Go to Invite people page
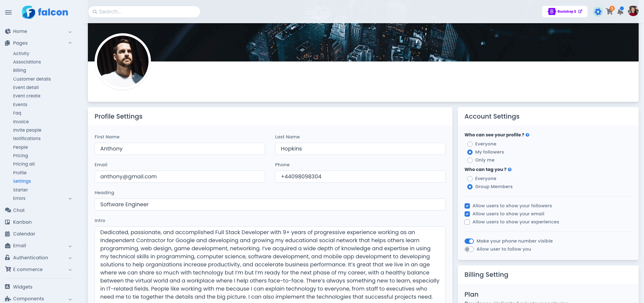Viewport: 644px width, 303px height. (x=27, y=130)
